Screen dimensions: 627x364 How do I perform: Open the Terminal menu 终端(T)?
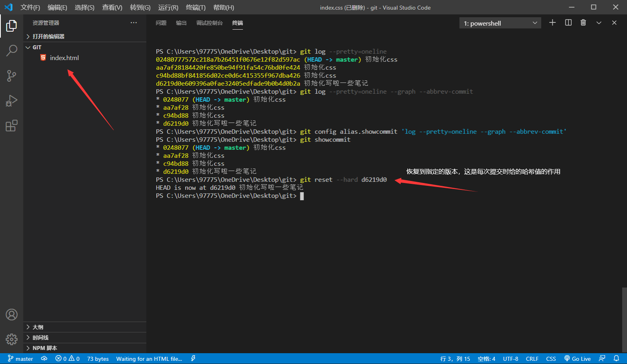[196, 8]
